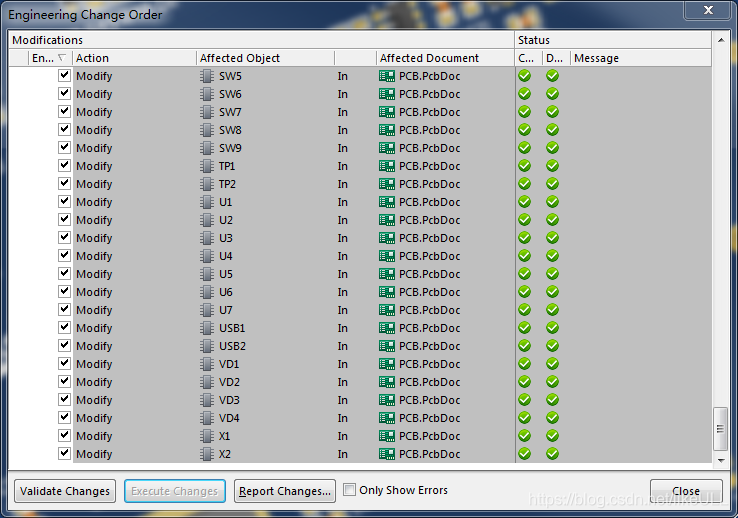The image size is (738, 518).
Task: Uncheck the Enable box for U6
Action: (64, 292)
